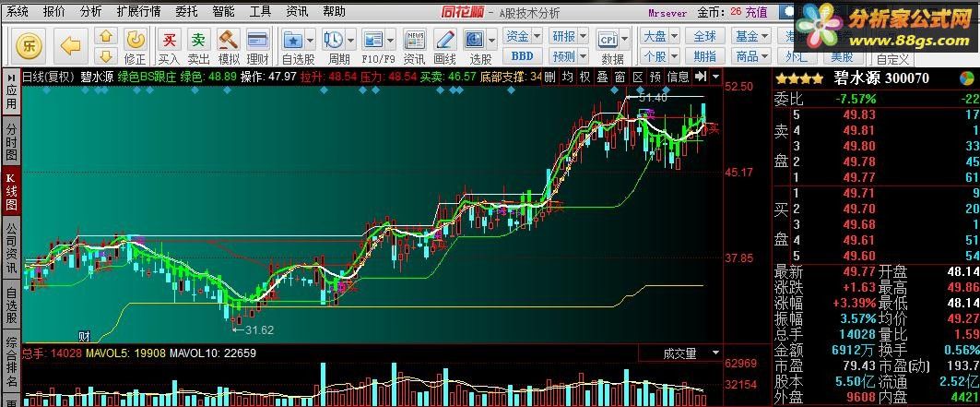Open the 研报 dropdown arrow
The image size is (980, 407).
pos(584,36)
